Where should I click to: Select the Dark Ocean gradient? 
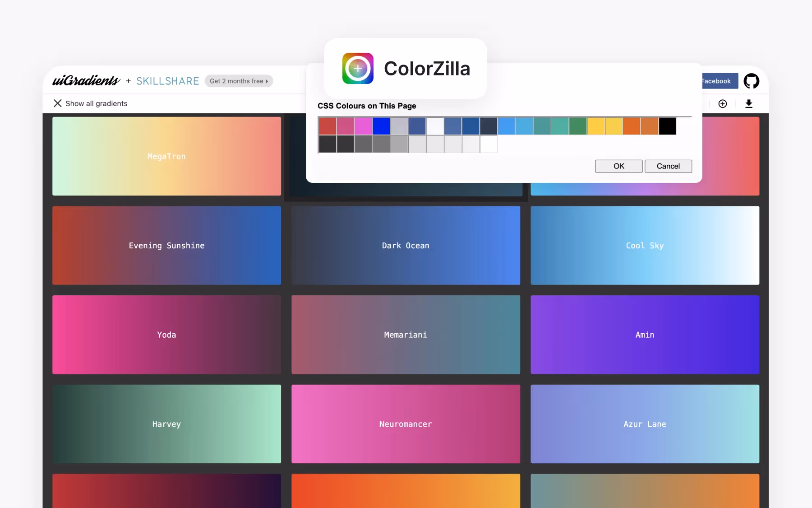pyautogui.click(x=406, y=246)
